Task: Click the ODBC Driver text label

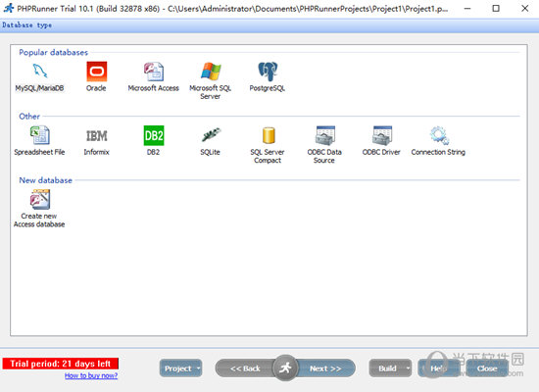Action: tap(381, 152)
